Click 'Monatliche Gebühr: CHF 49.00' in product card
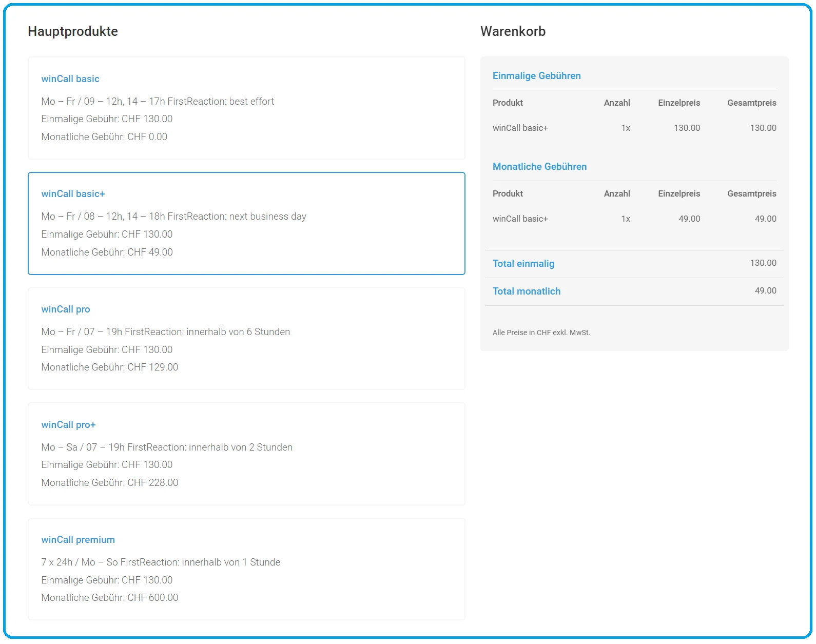Image resolution: width=816 pixels, height=644 pixels. [107, 252]
